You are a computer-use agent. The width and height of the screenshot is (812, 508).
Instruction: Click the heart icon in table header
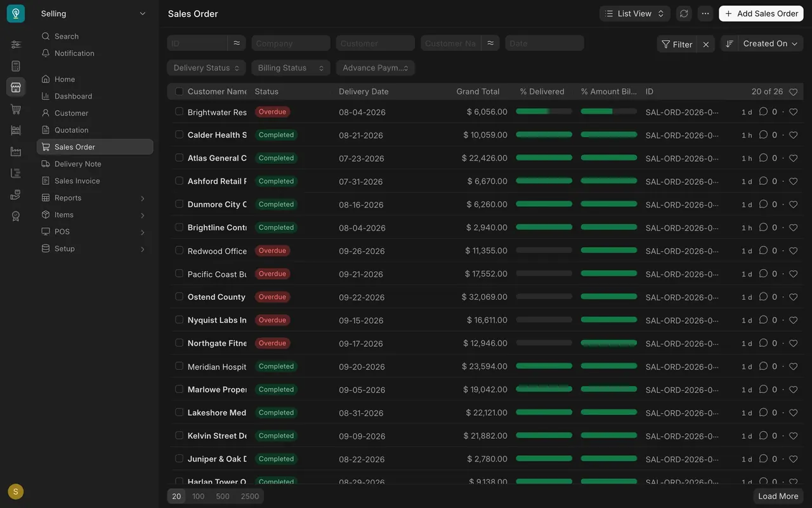tap(793, 92)
